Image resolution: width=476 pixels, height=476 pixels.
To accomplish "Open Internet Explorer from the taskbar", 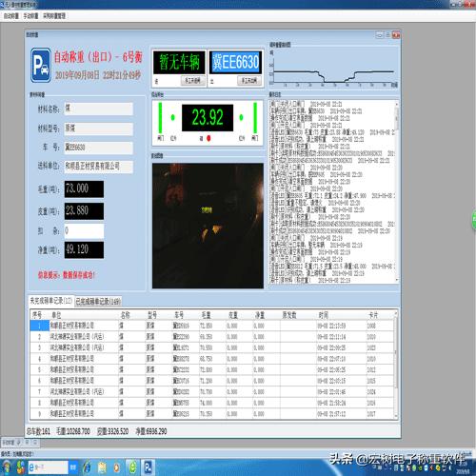I will click(x=88, y=467).
